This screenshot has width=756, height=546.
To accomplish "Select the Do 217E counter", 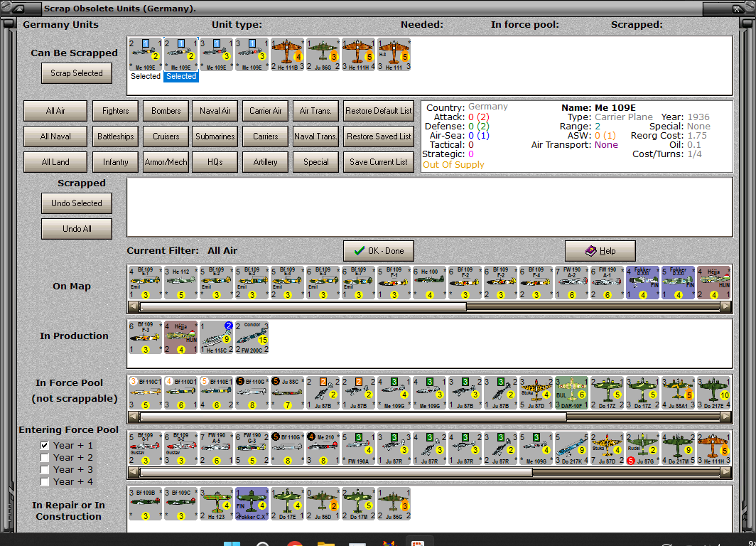I will tap(714, 393).
